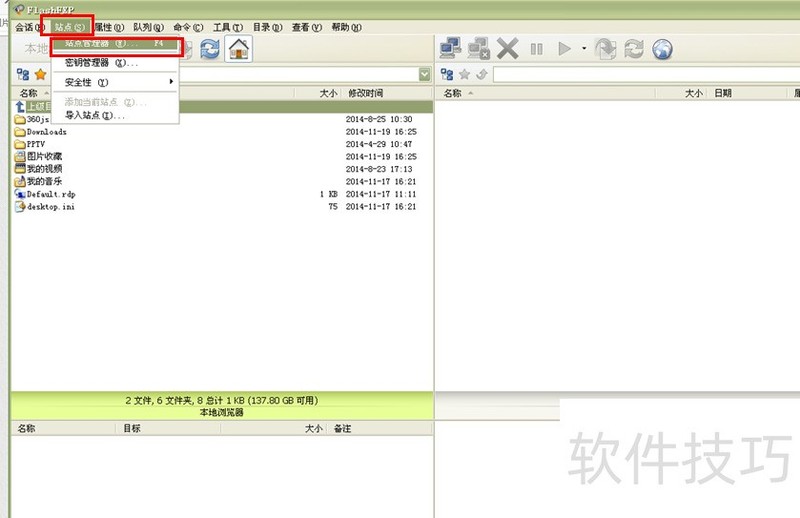Click the connect computers icon

pos(451,48)
